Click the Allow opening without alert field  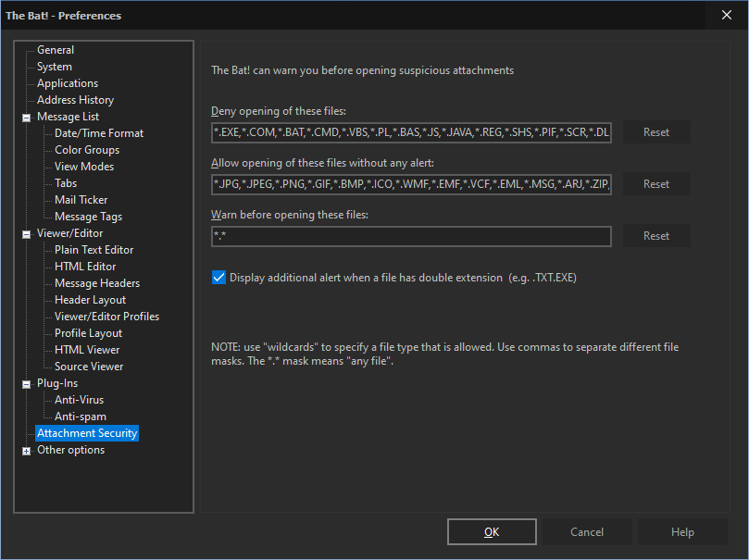411,184
